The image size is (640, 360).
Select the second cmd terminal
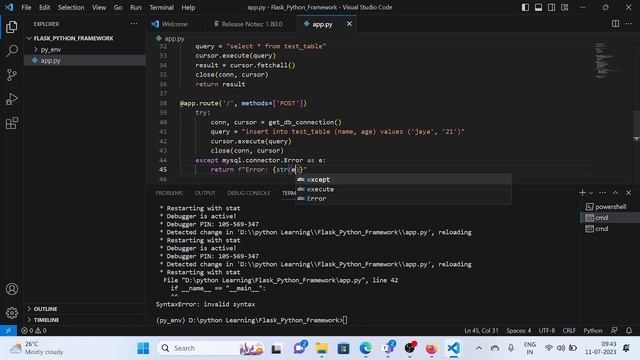coord(610,229)
